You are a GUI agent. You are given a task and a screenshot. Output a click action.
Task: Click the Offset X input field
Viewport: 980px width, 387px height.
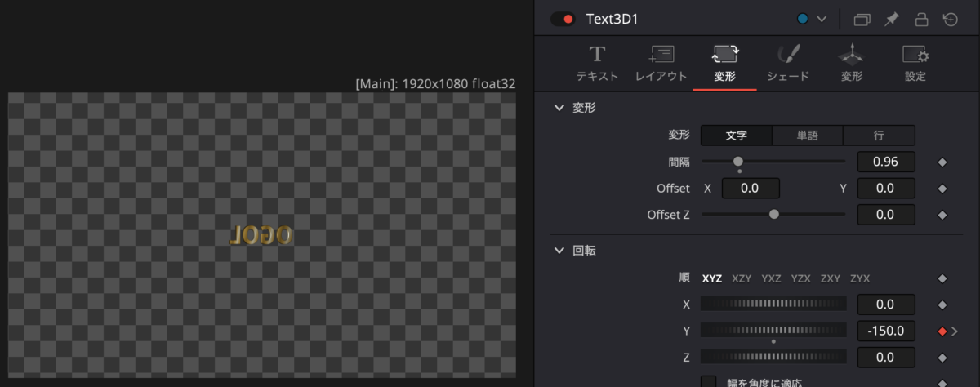click(x=750, y=189)
